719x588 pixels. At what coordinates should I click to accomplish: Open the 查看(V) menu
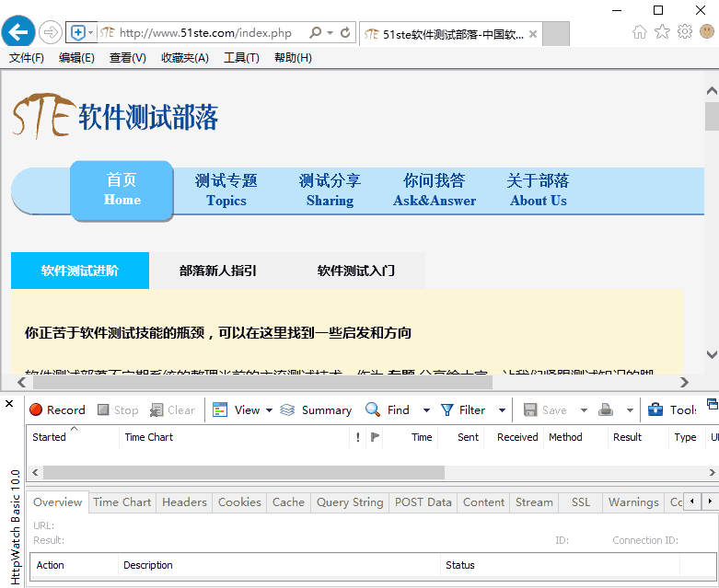(127, 58)
